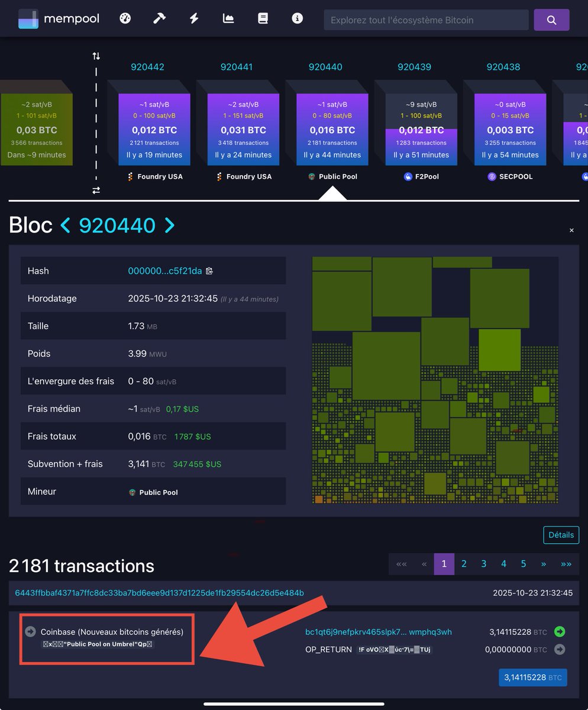Image resolution: width=588 pixels, height=710 pixels.
Task: Select page 2 of the transactions list
Action: [464, 564]
